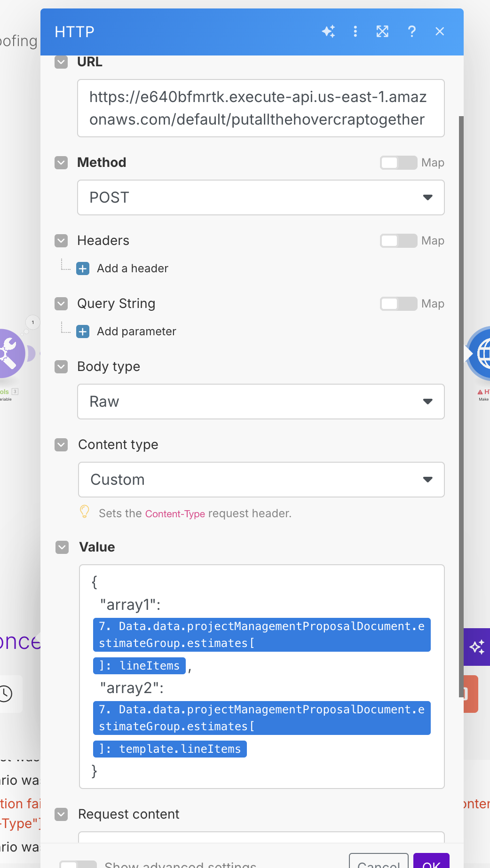Click the Add a header link
This screenshot has width=490, height=868.
(x=132, y=268)
